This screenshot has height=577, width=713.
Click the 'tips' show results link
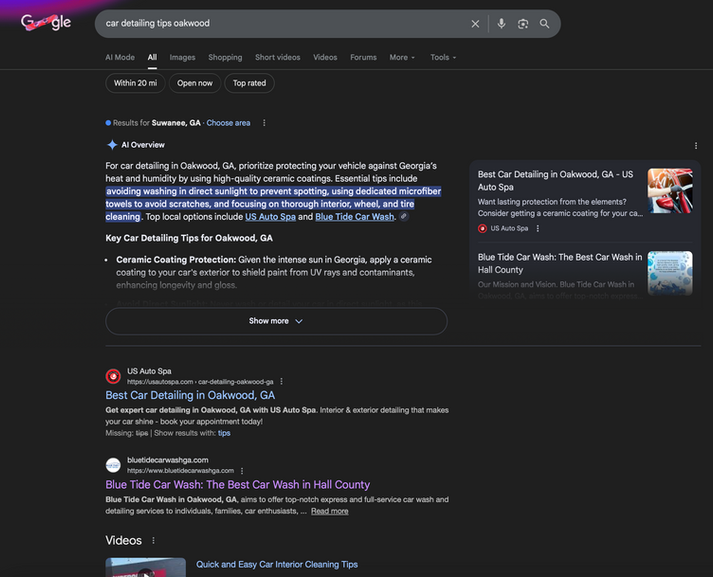(224, 433)
